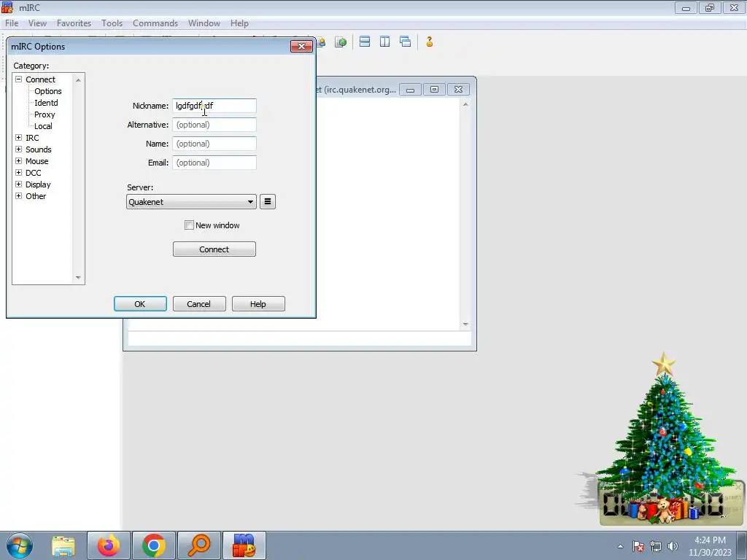Click the mIRC taskbar icon
Viewport: 747px width, 560px height.
click(244, 545)
